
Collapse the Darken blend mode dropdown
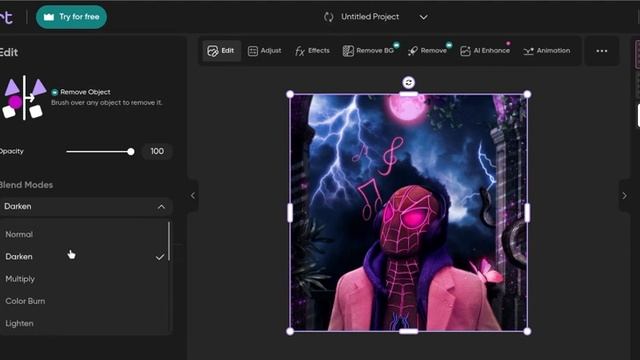pyautogui.click(x=161, y=207)
